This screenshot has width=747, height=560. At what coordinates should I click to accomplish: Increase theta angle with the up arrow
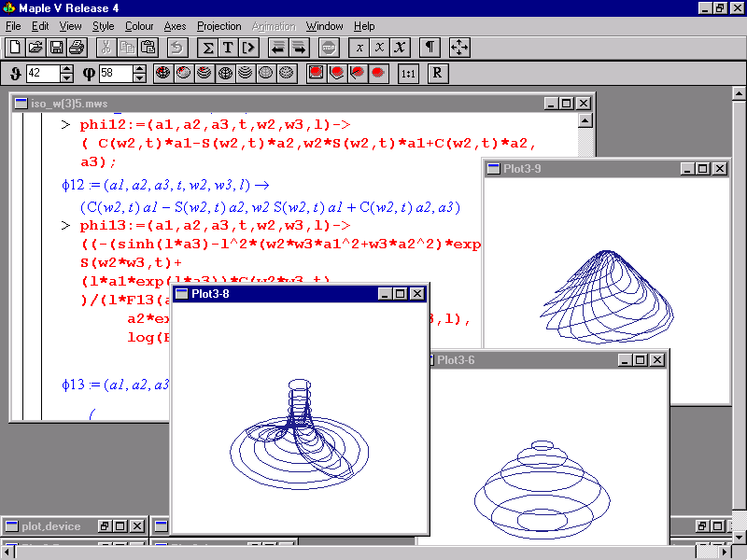[67, 68]
